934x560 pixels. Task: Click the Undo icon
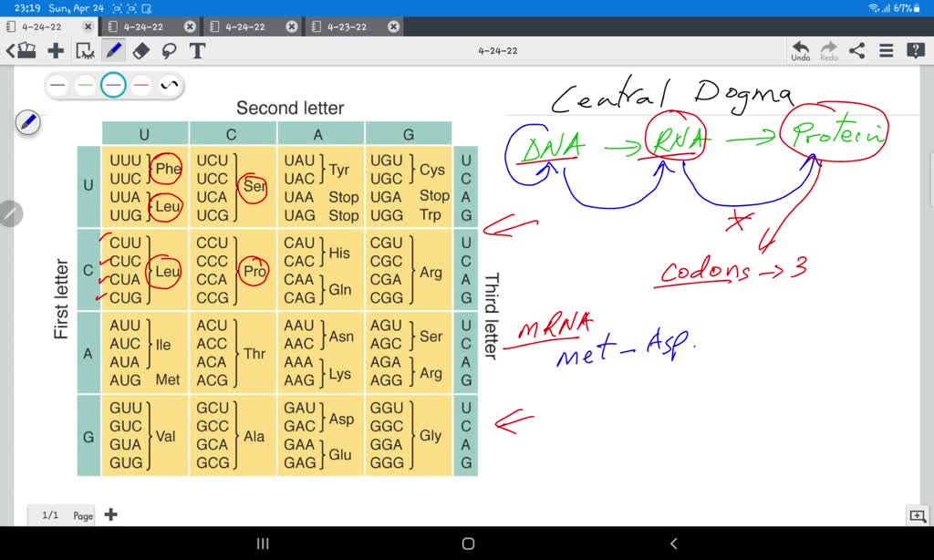800,51
